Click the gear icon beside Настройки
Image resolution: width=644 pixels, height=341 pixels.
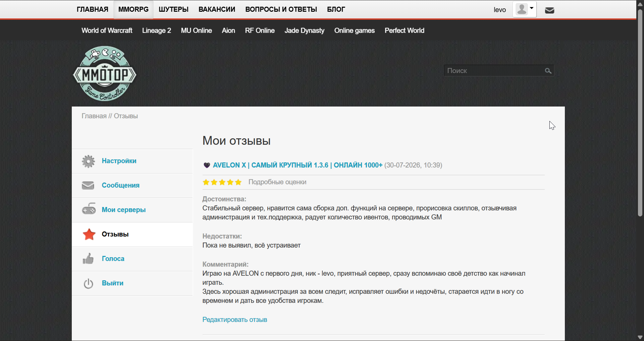[x=88, y=161]
